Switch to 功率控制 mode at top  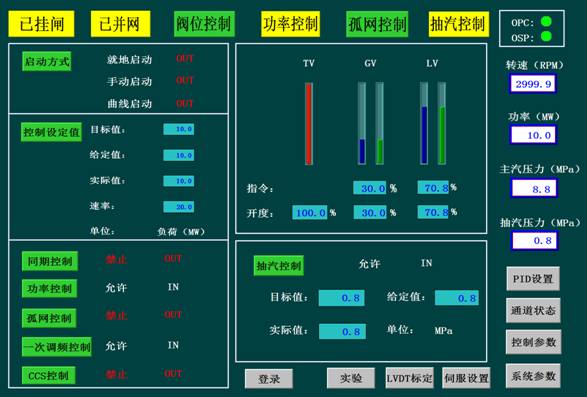(x=291, y=24)
